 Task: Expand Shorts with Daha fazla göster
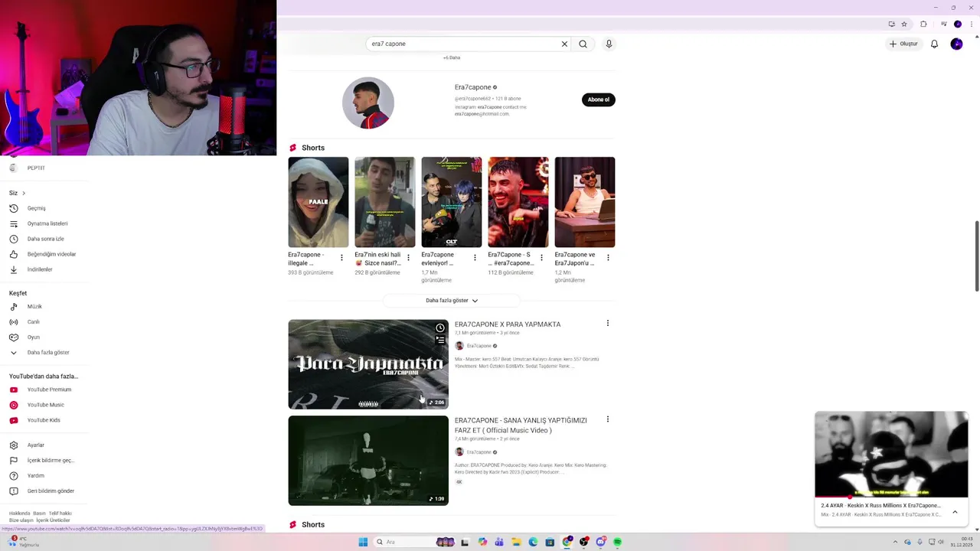(x=452, y=301)
